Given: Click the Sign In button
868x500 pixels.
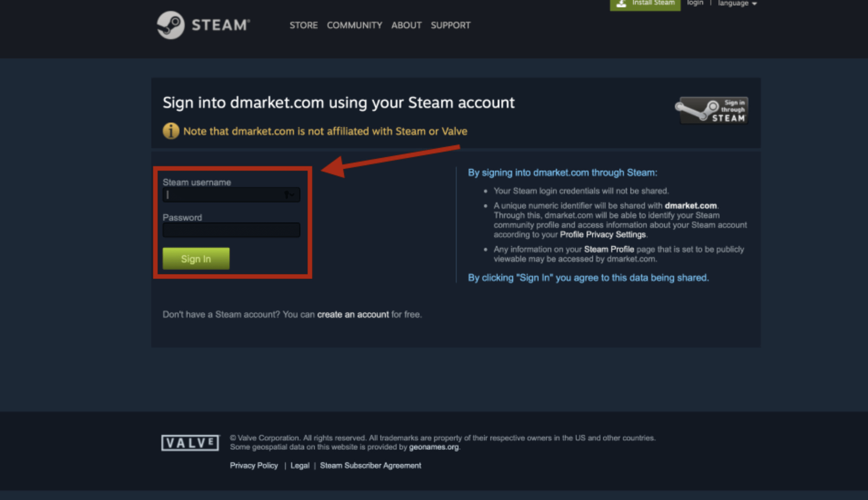Looking at the screenshot, I should click(196, 259).
